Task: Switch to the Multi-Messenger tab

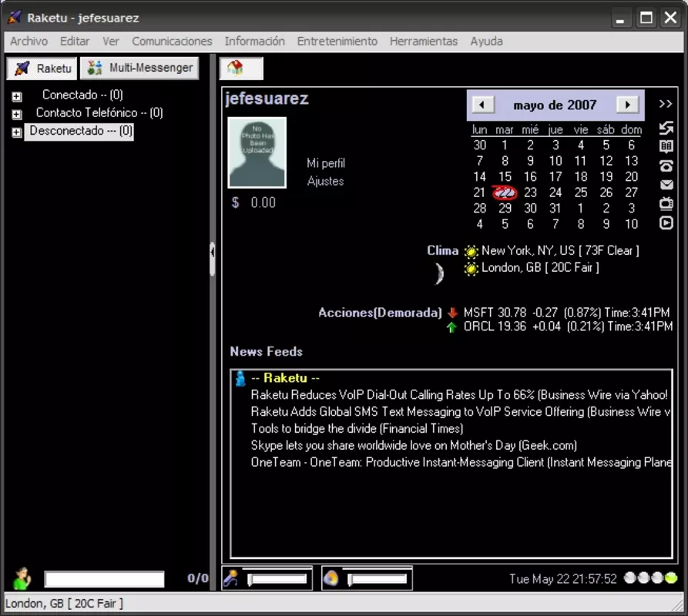Action: tap(139, 68)
